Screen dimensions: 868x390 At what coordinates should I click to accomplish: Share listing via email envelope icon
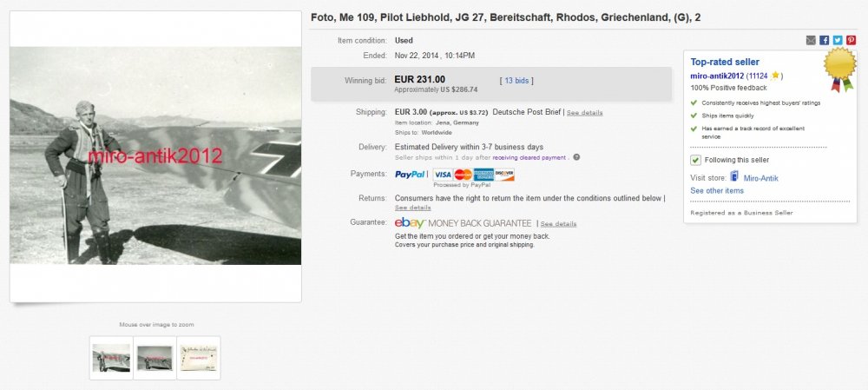(x=811, y=40)
